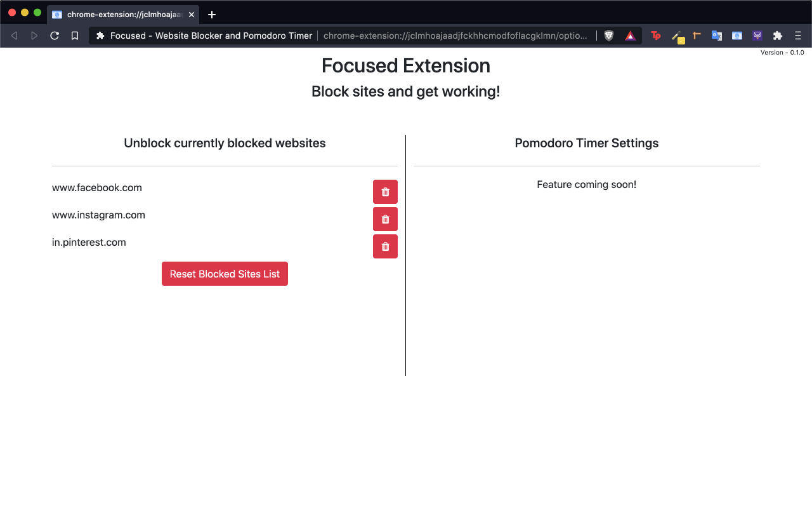Unblock in.pinterest.com via its trash button
812x508 pixels.
pyautogui.click(x=385, y=246)
